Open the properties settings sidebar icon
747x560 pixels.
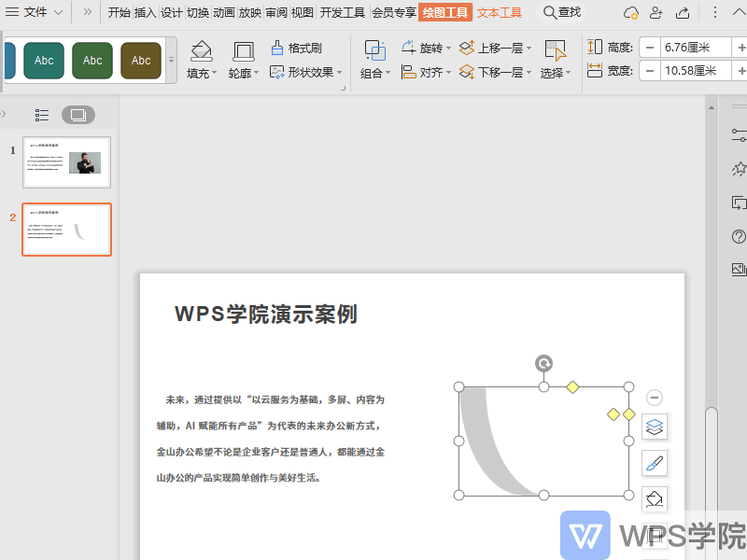[739, 134]
